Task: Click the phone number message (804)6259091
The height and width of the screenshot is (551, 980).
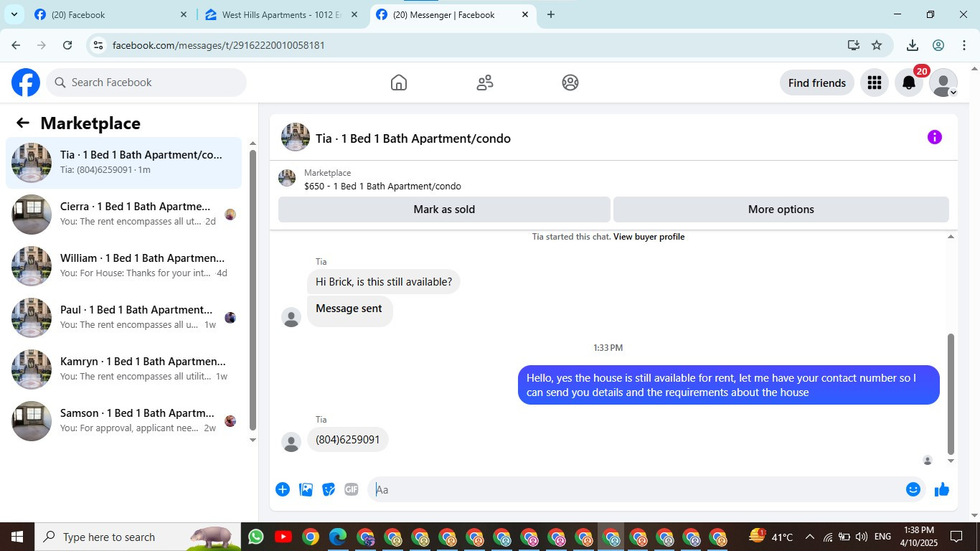Action: click(x=348, y=440)
